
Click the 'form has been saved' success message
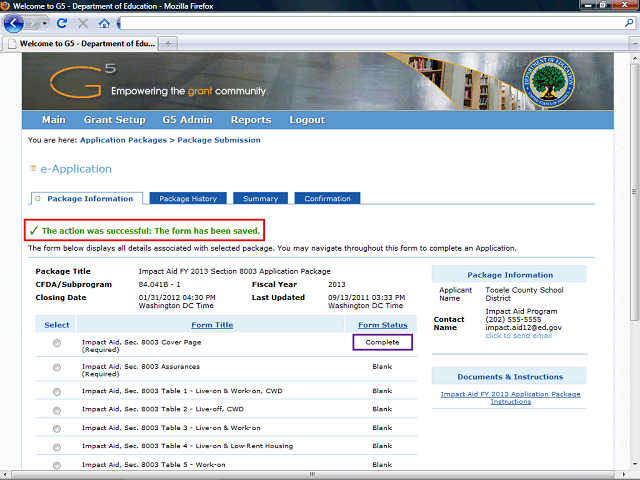144,231
